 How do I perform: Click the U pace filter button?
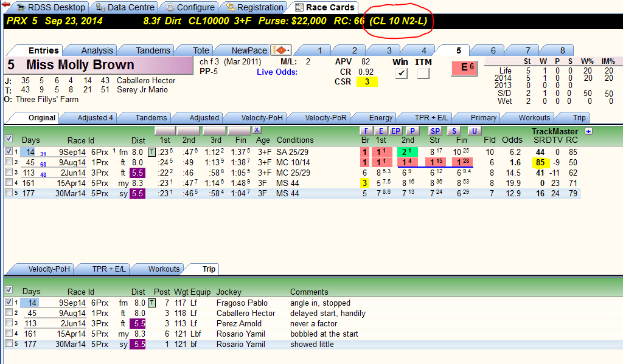pyautogui.click(x=473, y=131)
